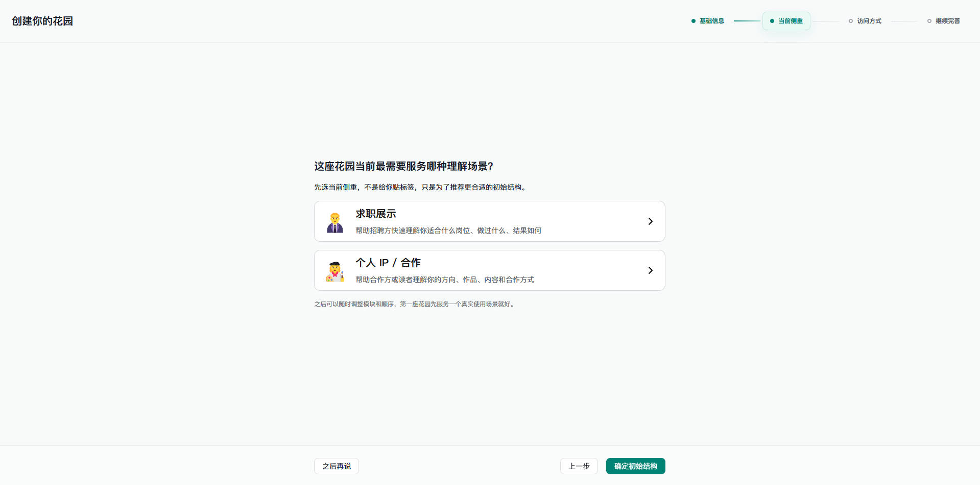This screenshot has width=980, height=485.
Task: Click the artist emoji on 个人 IP / 合作
Action: 335,271
